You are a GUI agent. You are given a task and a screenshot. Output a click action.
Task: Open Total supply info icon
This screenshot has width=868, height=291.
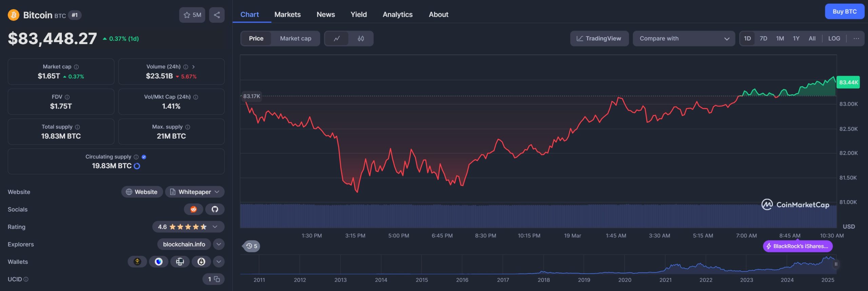click(x=77, y=127)
